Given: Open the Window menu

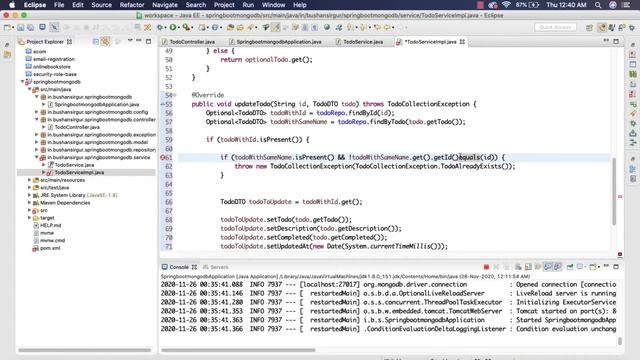Looking at the screenshot, I should (x=273, y=5).
